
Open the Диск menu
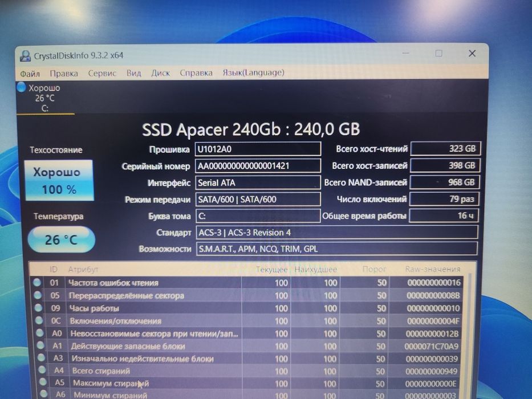click(160, 73)
